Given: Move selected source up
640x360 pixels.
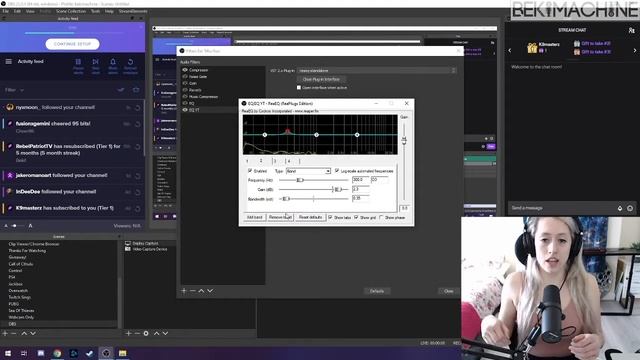Looking at the screenshot, I should (x=156, y=333).
